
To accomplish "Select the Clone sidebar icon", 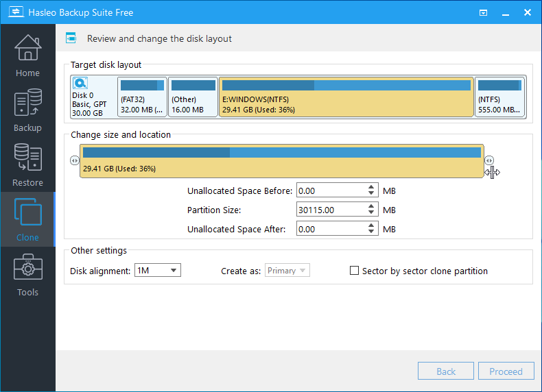I will tap(27, 219).
